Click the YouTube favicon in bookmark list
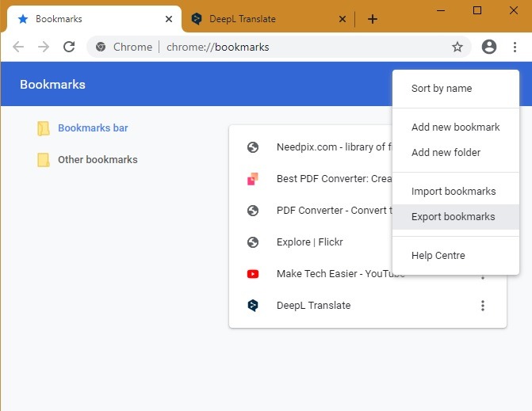This screenshot has width=532, height=411. [253, 274]
